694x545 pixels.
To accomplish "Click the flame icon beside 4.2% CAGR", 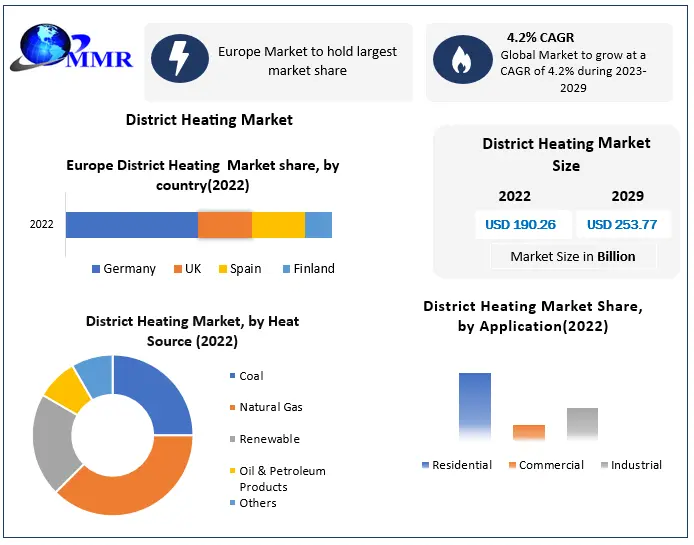I will [461, 60].
